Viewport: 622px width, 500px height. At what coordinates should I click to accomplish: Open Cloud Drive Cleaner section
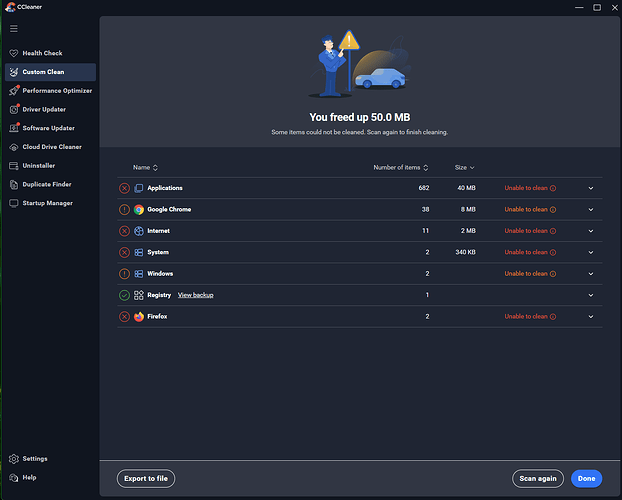(x=50, y=147)
